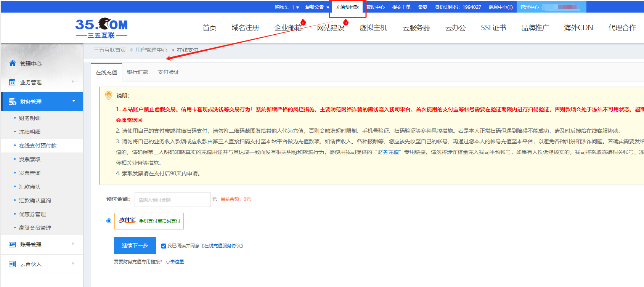The image size is (644, 287).
Task: Click the 财务管理 sidebar icon
Action: coord(12,102)
